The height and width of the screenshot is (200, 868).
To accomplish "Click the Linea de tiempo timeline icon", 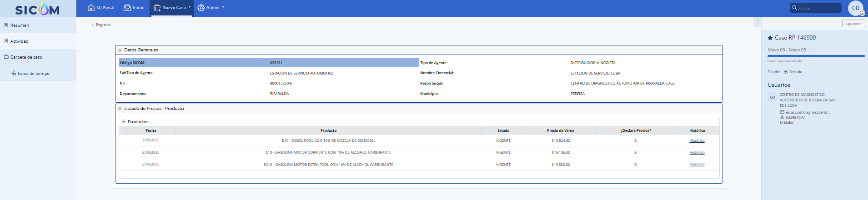I will (14, 73).
